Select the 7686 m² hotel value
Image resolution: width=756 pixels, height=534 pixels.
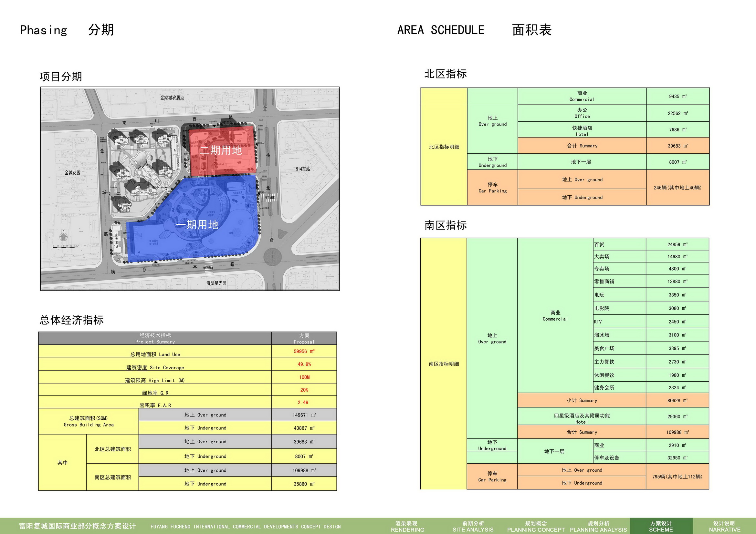[x=677, y=130]
